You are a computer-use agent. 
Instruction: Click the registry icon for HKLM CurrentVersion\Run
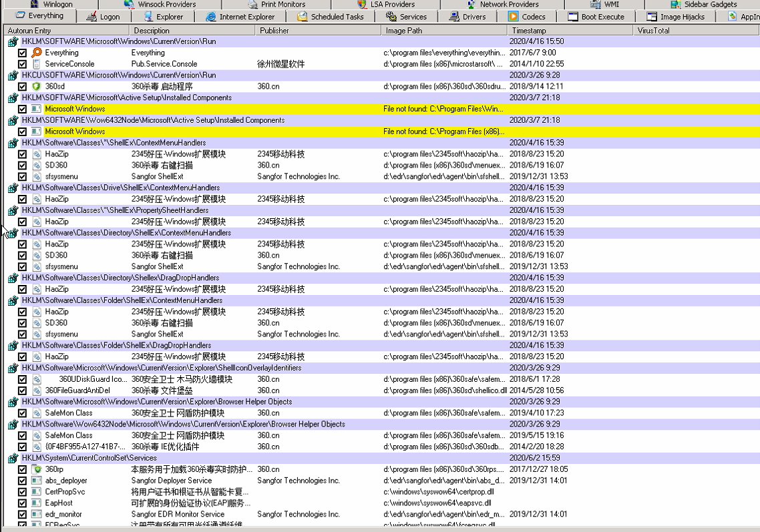click(x=13, y=41)
